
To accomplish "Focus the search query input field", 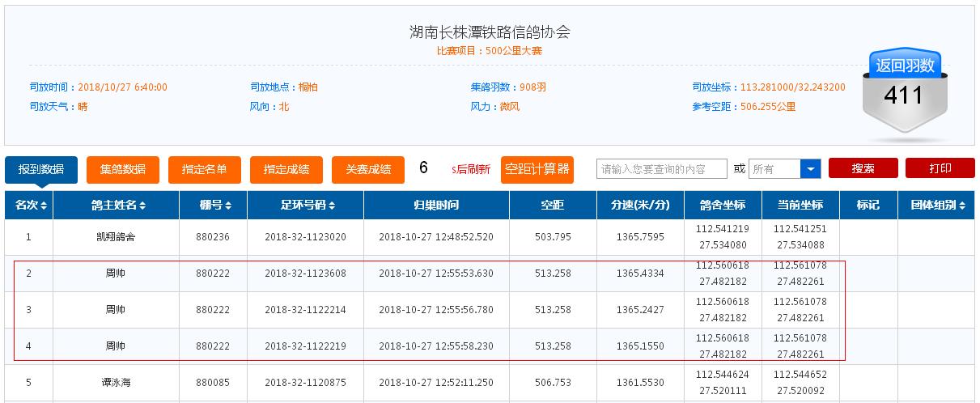I will tap(662, 169).
